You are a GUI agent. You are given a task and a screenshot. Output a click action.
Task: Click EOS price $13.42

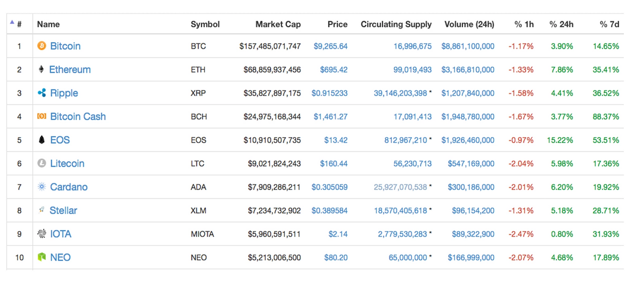336,140
